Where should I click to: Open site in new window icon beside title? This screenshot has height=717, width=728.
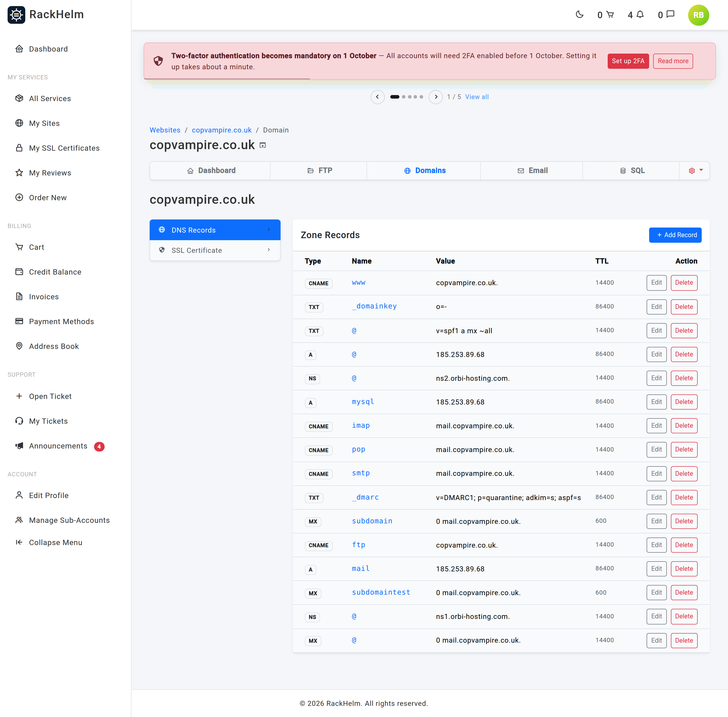[263, 145]
